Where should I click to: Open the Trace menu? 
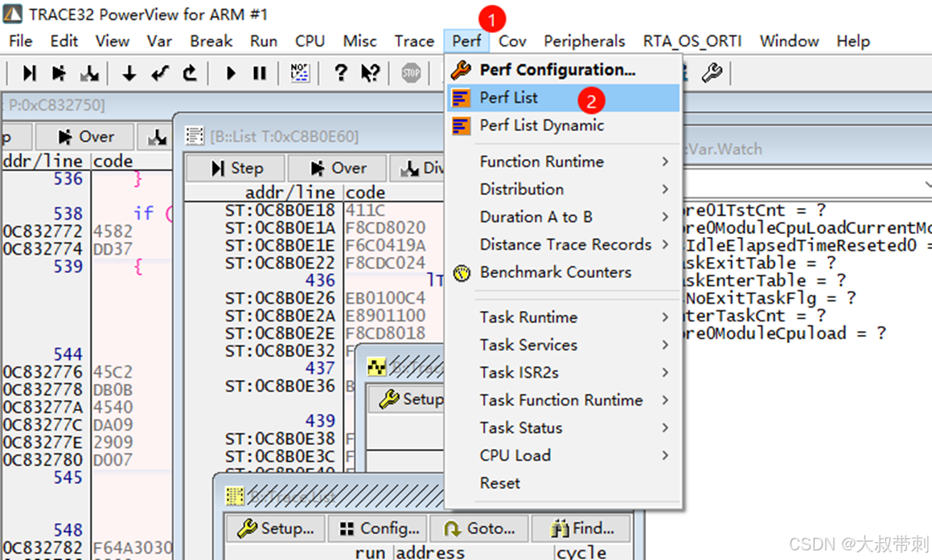coord(414,41)
